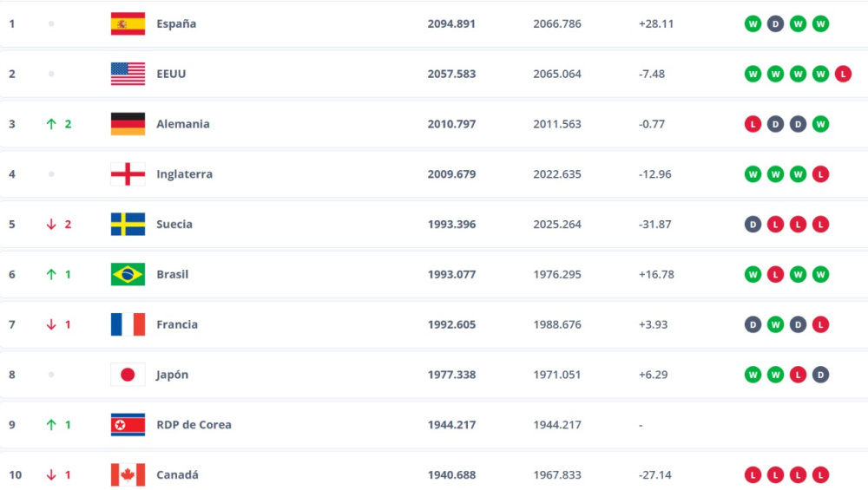The height and width of the screenshot is (490, 868).
Task: Click the Spain flag icon
Action: (128, 23)
